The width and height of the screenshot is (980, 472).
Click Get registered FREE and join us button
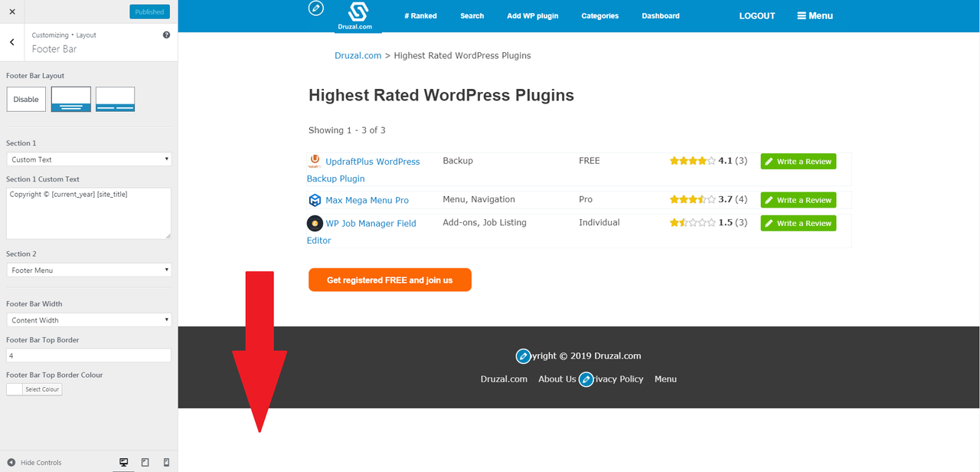[390, 280]
